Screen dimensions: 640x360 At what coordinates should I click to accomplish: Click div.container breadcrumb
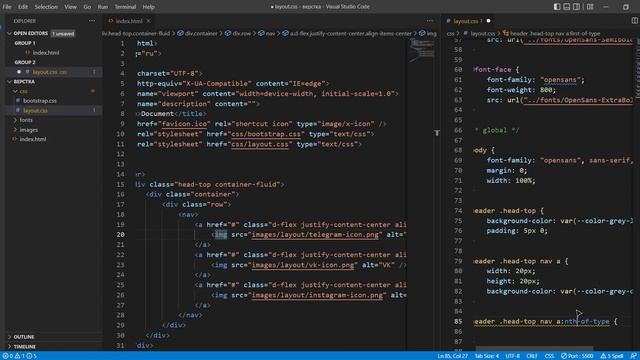(198, 33)
